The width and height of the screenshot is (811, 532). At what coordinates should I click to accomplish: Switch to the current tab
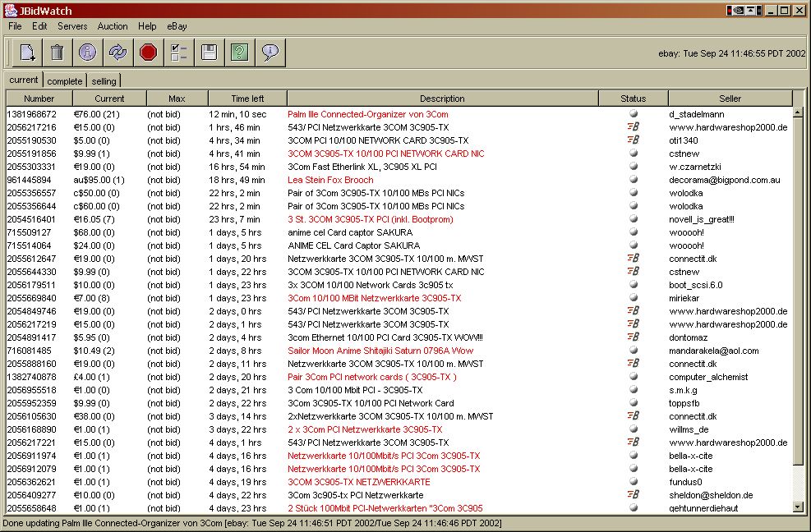coord(23,80)
